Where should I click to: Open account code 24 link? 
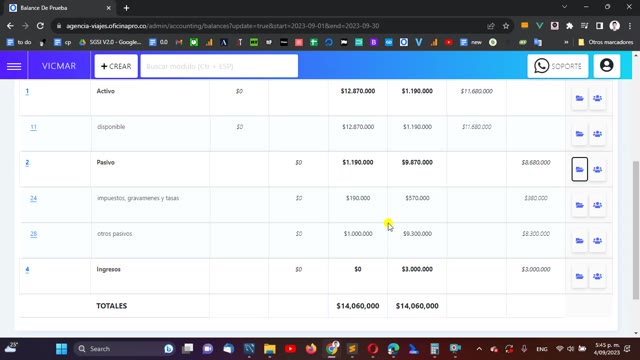pos(33,198)
